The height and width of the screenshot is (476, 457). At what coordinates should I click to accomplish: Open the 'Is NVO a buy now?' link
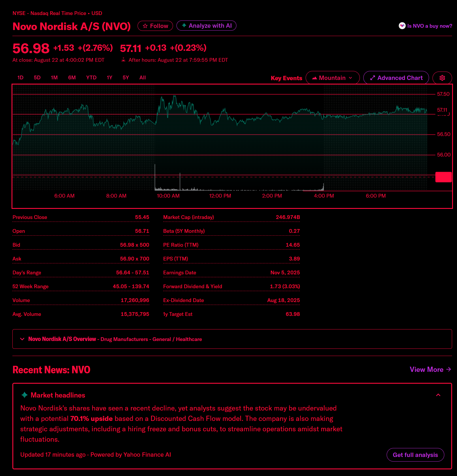point(425,26)
